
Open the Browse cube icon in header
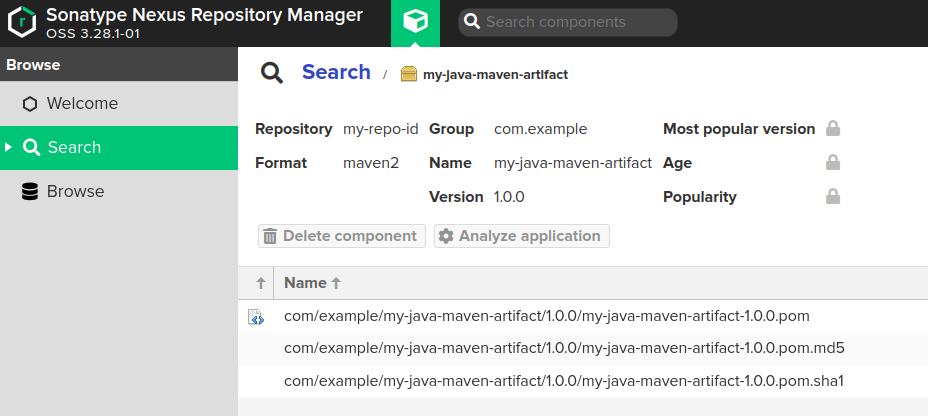[x=415, y=22]
